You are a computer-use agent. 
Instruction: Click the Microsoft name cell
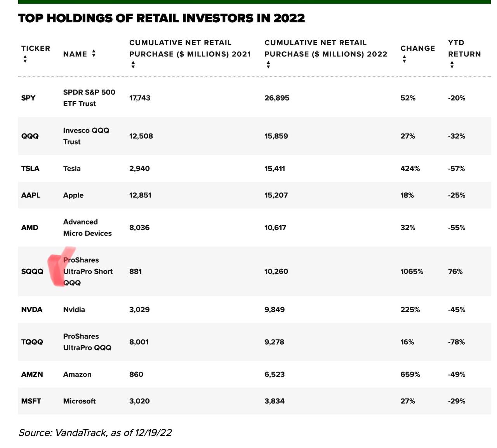pyautogui.click(x=79, y=401)
